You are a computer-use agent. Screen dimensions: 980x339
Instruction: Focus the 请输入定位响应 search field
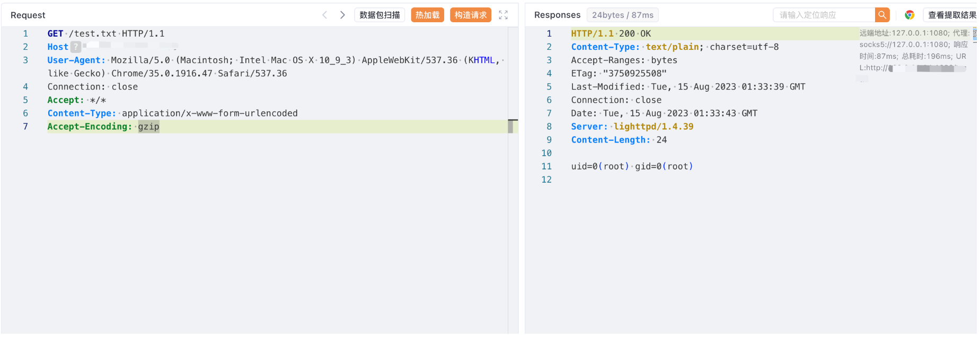824,15
